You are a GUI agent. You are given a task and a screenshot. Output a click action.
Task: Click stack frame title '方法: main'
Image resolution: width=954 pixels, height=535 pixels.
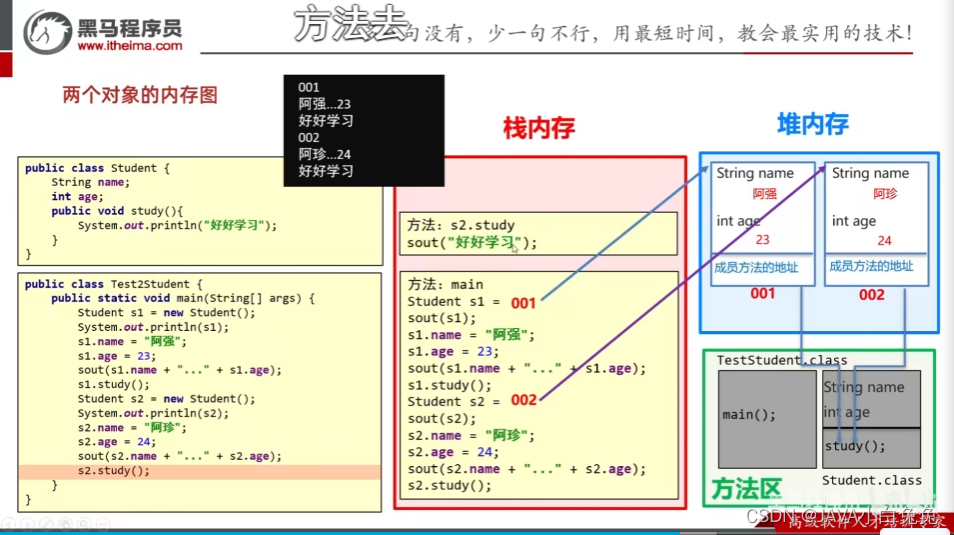445,284
